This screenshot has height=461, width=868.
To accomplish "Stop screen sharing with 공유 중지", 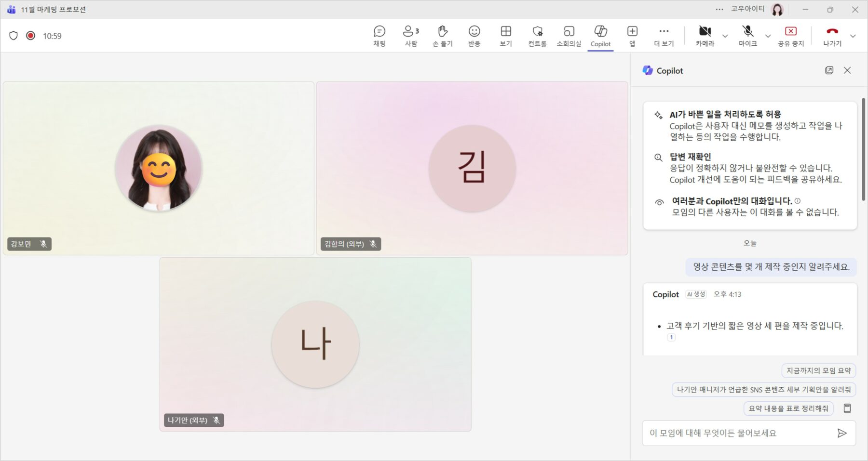I will (790, 36).
